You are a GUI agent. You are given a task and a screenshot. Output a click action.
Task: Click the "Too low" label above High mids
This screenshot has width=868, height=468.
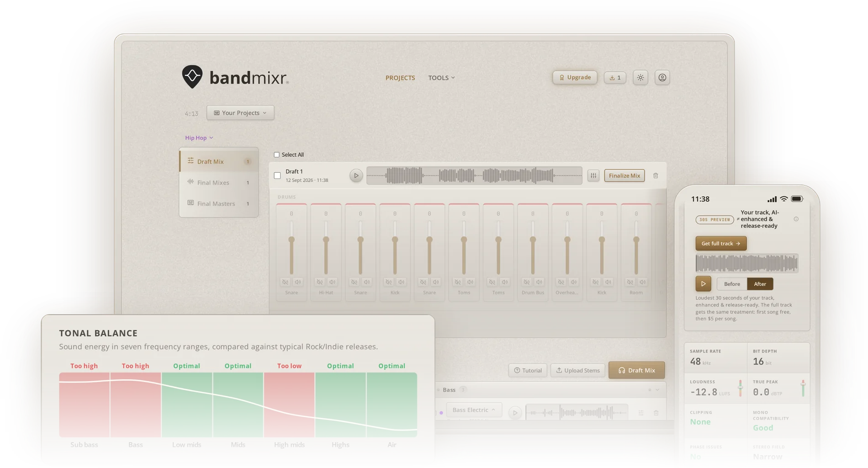coord(289,366)
